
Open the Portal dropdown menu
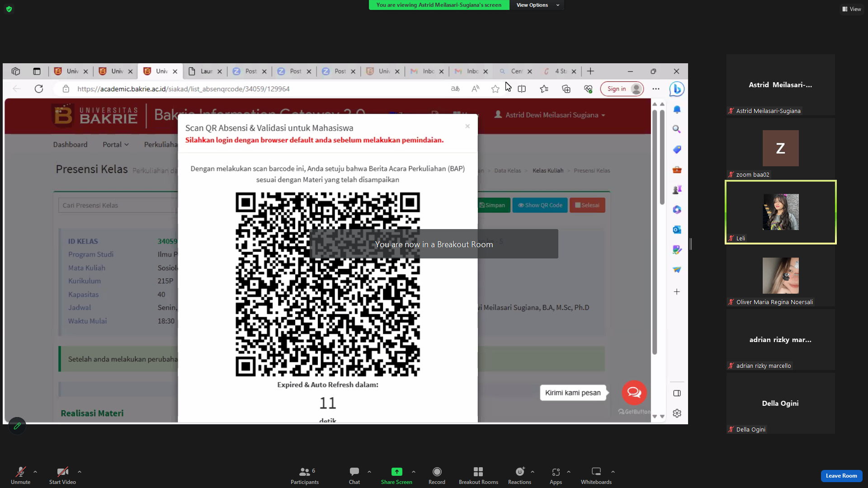[x=116, y=145]
